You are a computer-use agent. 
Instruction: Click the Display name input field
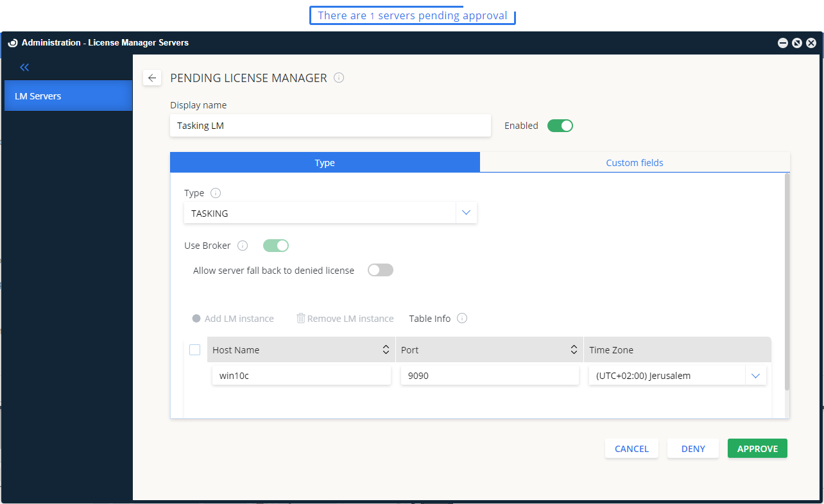click(x=330, y=126)
